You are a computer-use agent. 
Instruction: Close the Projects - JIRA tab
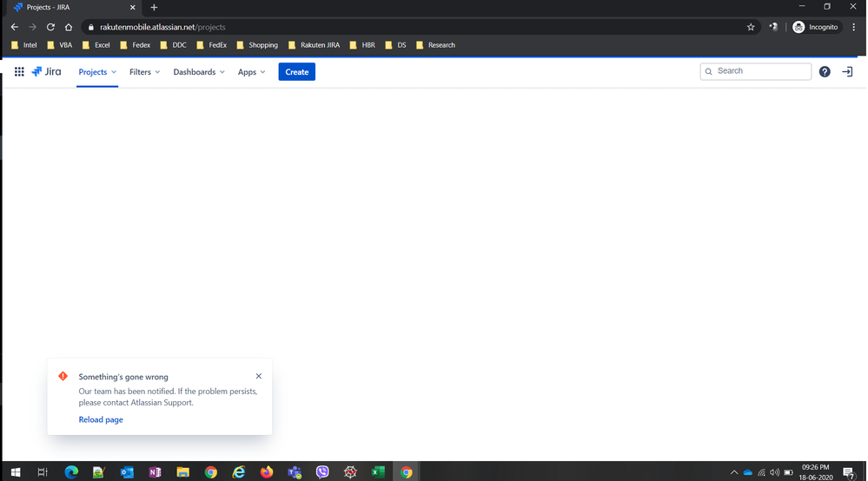pyautogui.click(x=132, y=7)
